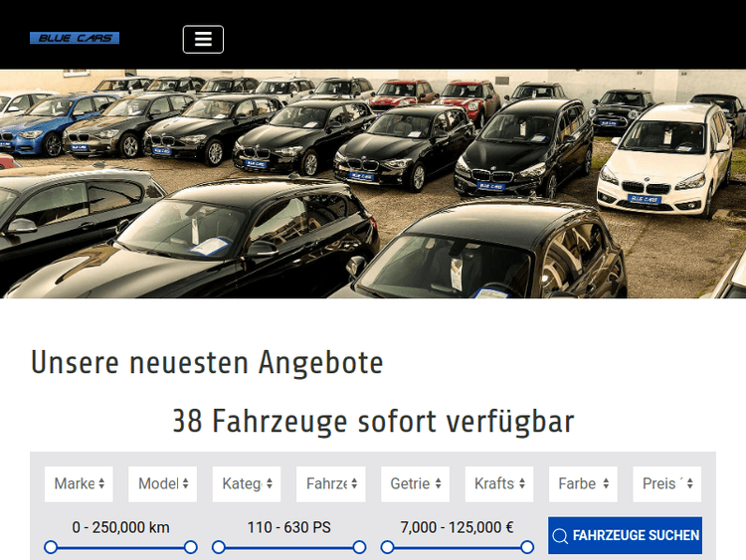Open the hamburger navigation menu

click(x=203, y=40)
